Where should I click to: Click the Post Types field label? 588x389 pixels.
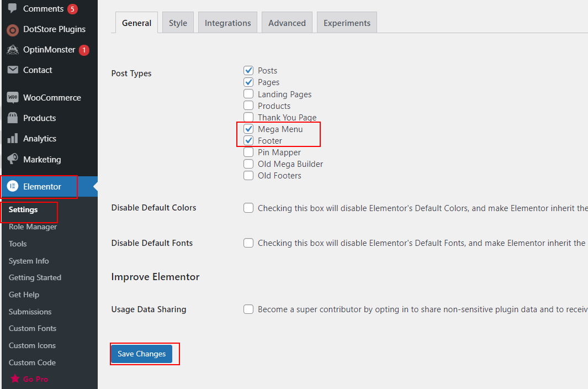pyautogui.click(x=131, y=73)
